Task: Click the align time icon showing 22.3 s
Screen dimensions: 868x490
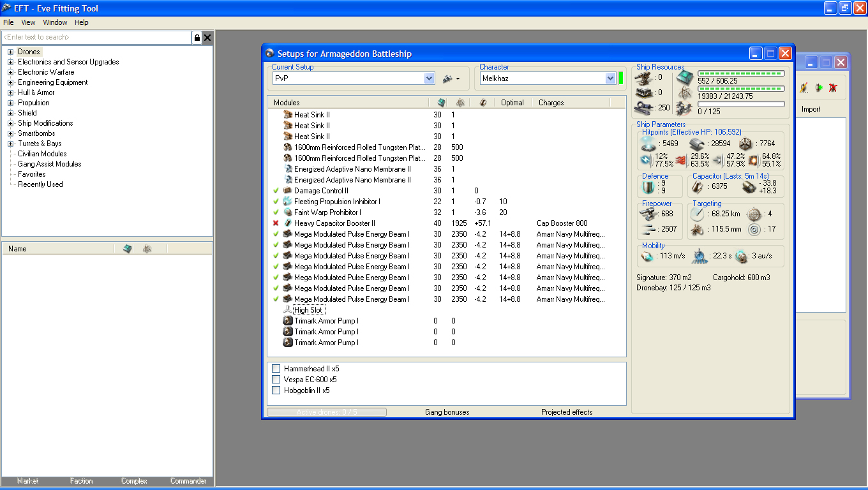Action: [x=699, y=256]
